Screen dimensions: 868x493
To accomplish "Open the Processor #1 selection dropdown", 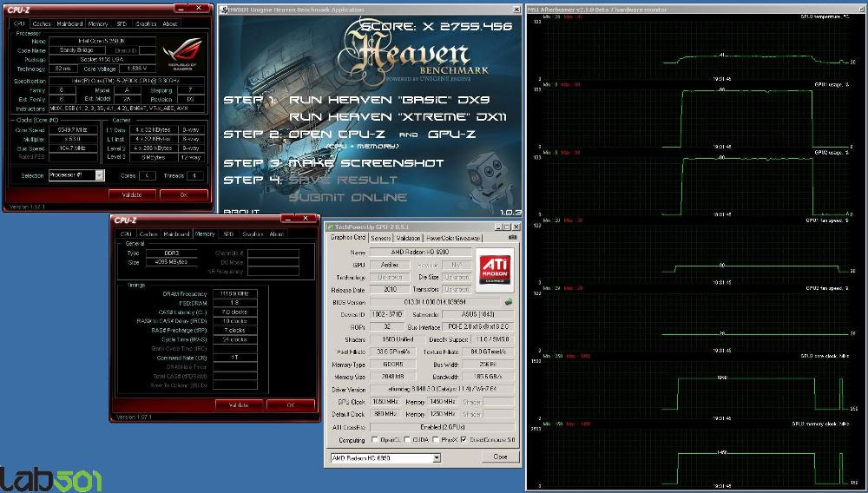I will (99, 174).
